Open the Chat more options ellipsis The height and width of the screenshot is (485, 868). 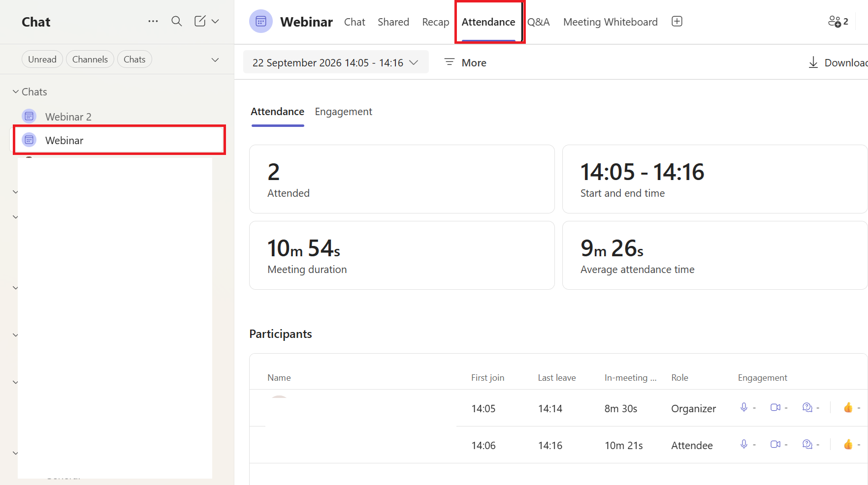pyautogui.click(x=153, y=21)
